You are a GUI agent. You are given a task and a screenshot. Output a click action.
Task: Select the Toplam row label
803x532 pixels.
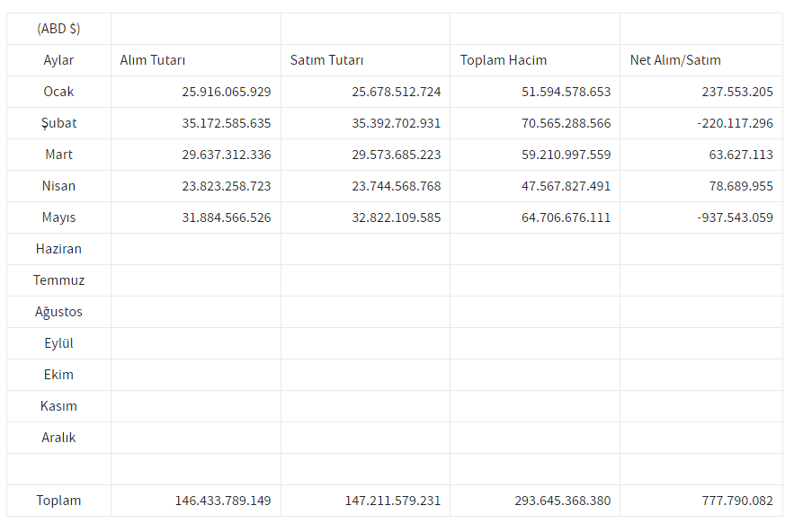coord(58,501)
